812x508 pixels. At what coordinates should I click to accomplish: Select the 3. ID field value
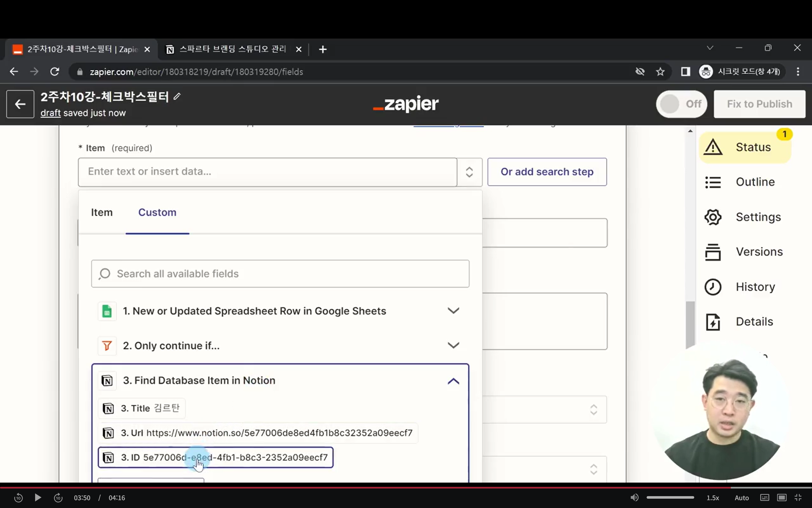pyautogui.click(x=215, y=458)
